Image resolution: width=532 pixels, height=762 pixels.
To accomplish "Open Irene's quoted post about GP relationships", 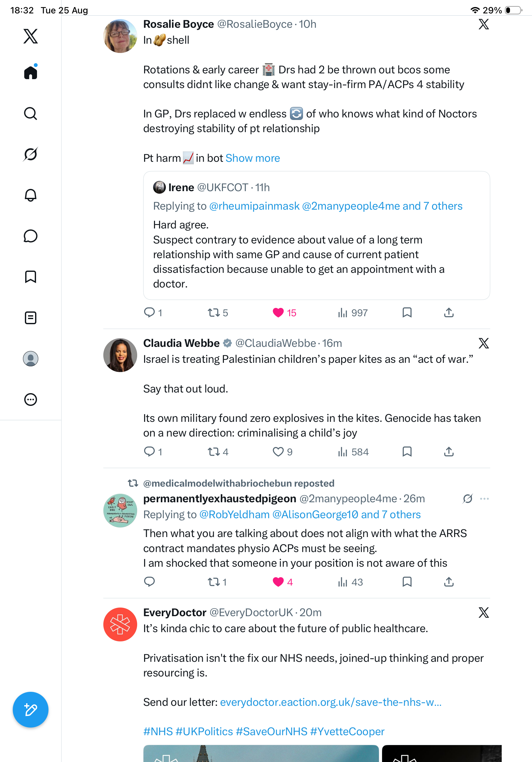I will pos(316,235).
